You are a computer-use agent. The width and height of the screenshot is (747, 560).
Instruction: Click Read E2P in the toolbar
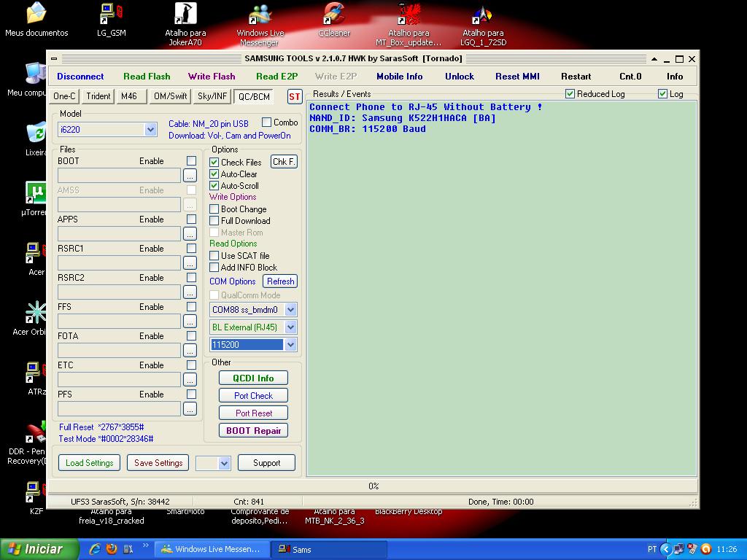pos(276,76)
